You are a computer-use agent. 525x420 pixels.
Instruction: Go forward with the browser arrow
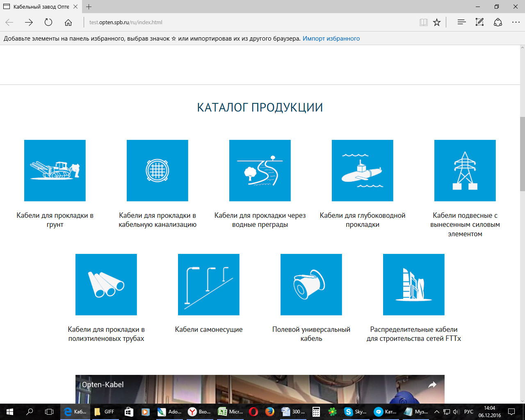coord(29,23)
